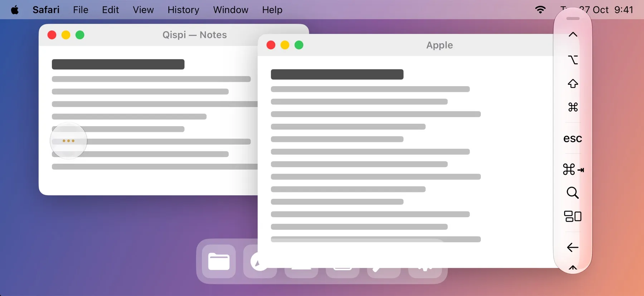Open the Safari menu

(46, 10)
